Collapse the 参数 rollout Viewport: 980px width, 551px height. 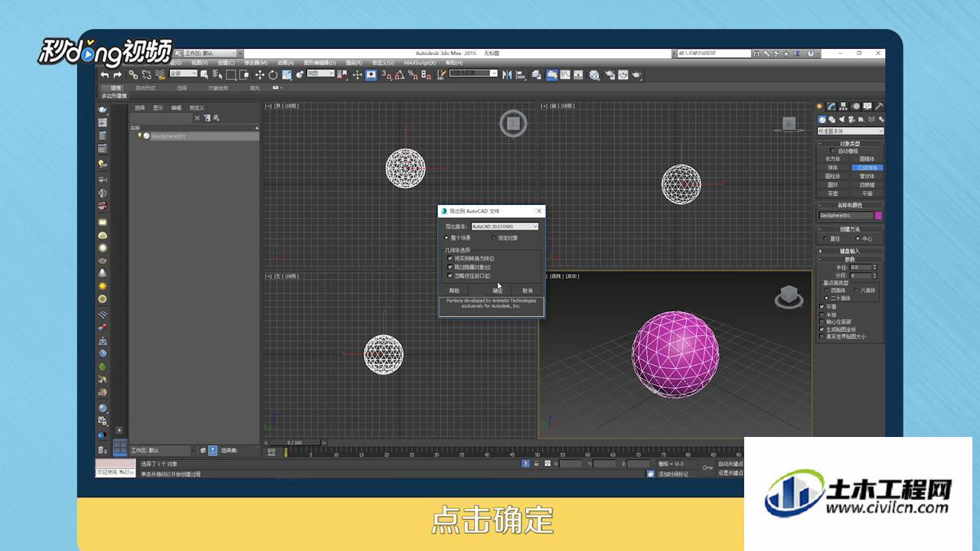(850, 259)
